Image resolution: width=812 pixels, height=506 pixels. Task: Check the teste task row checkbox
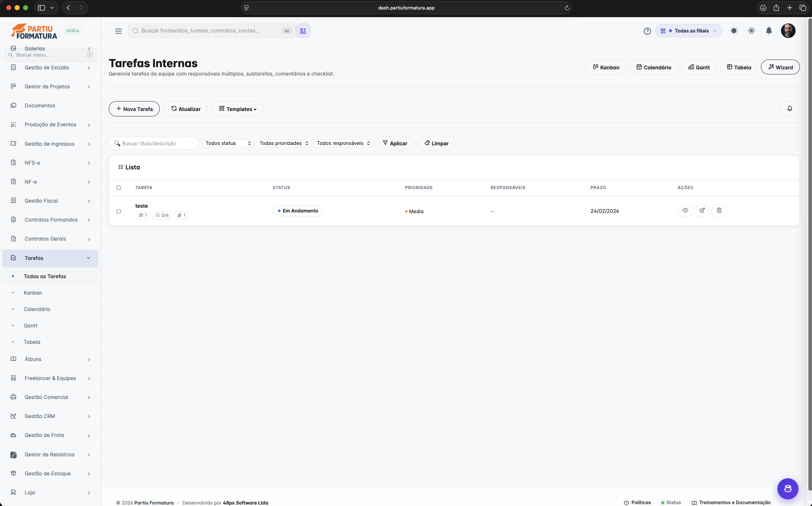click(x=119, y=211)
